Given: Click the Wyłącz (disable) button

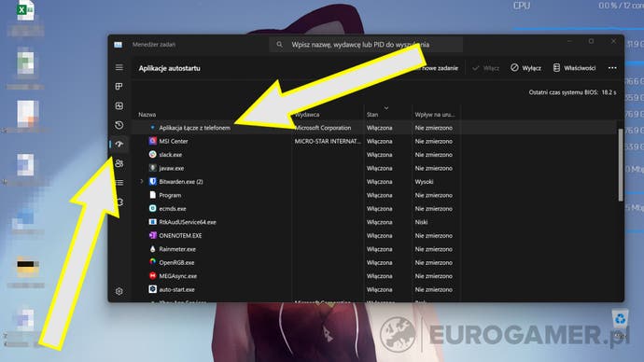Looking at the screenshot, I should (x=526, y=68).
